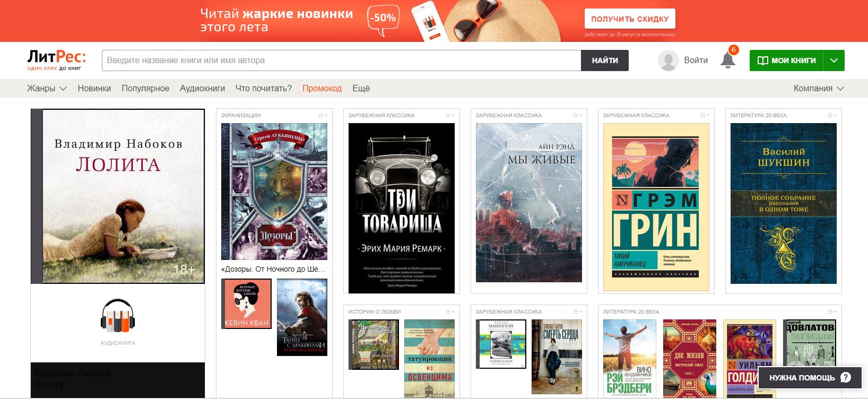Click the Получить скидку banner button
This screenshot has width=868, height=399.
pos(630,19)
